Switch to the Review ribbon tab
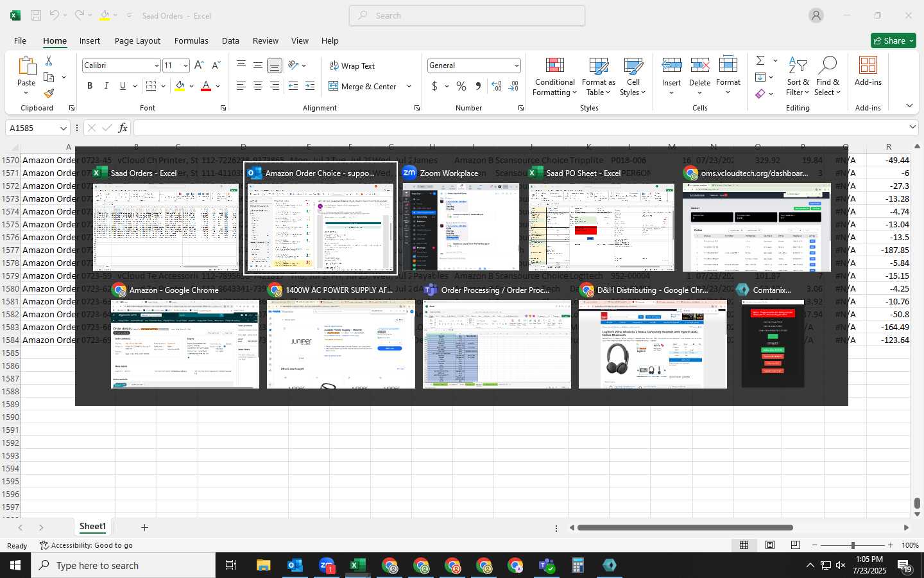The height and width of the screenshot is (578, 924). pyautogui.click(x=266, y=40)
